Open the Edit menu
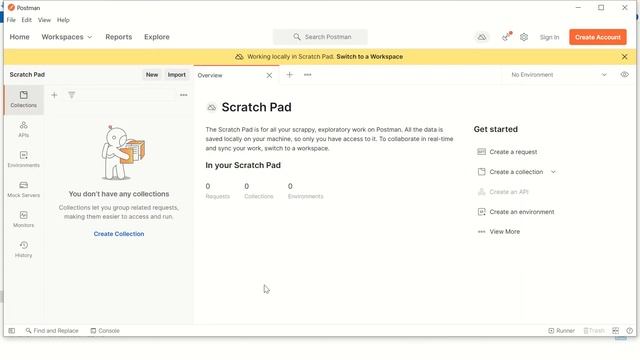Viewport: 640px width, 360px height. coord(27,20)
